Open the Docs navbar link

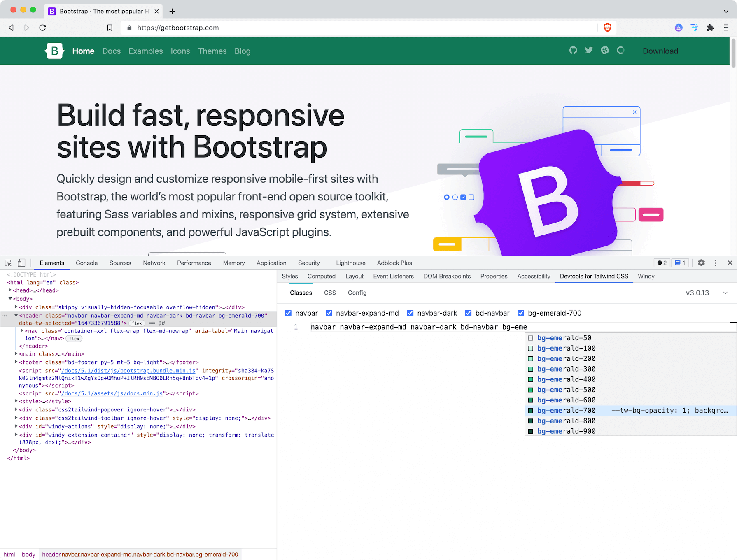pos(112,51)
